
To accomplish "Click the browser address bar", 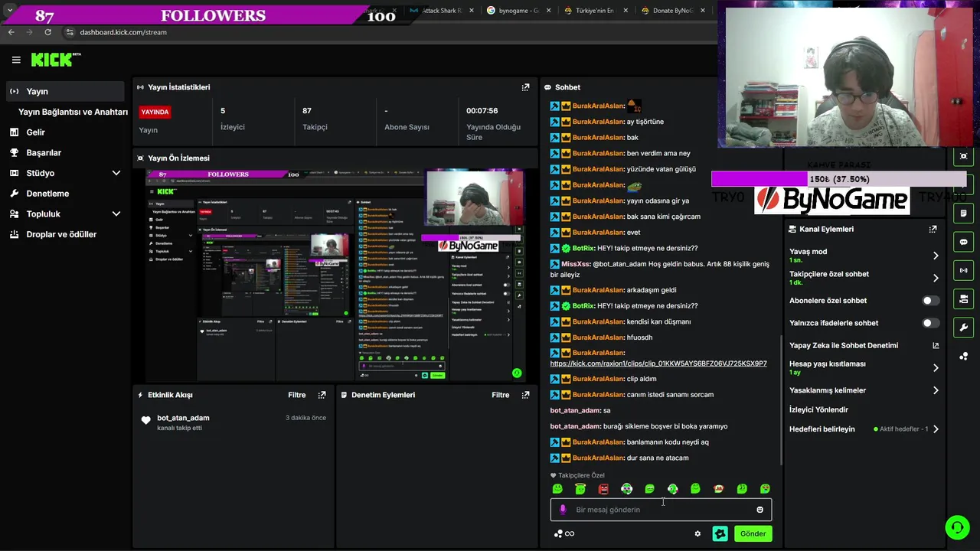I will point(383,32).
